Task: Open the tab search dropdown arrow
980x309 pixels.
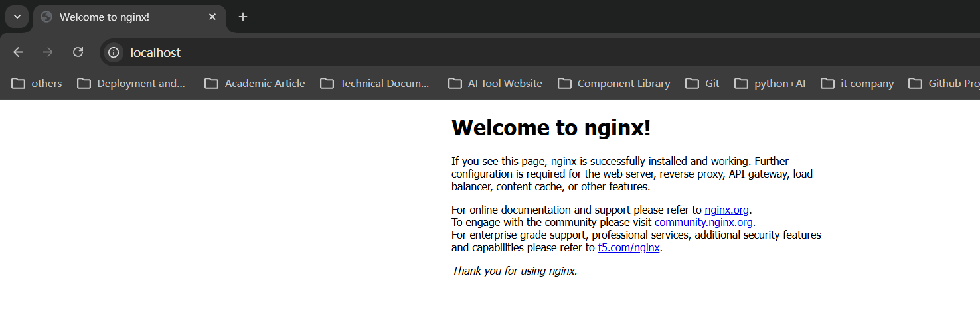Action: 17,17
